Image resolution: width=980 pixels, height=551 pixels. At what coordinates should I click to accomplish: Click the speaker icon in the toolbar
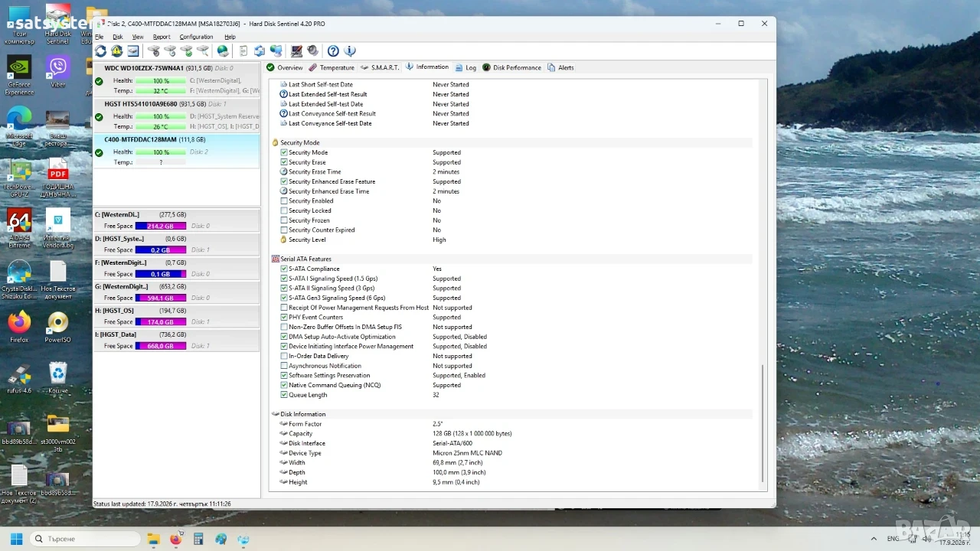coord(312,51)
